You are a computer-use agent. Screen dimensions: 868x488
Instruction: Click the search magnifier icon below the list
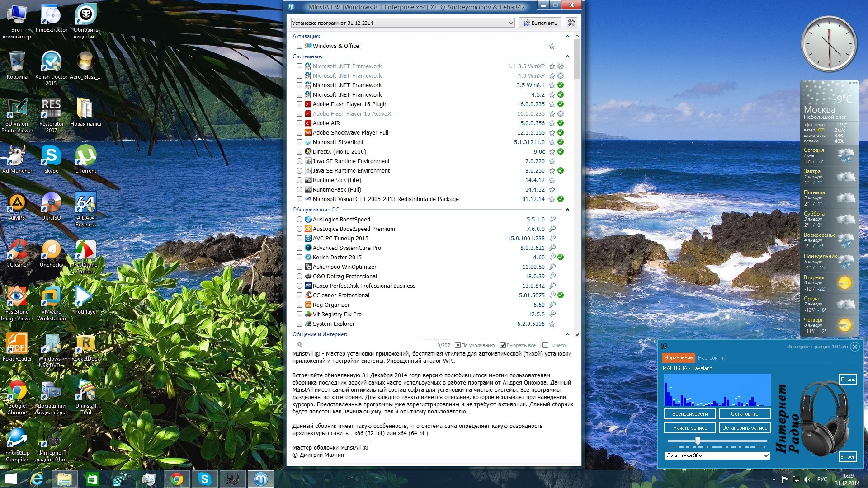pyautogui.click(x=299, y=345)
